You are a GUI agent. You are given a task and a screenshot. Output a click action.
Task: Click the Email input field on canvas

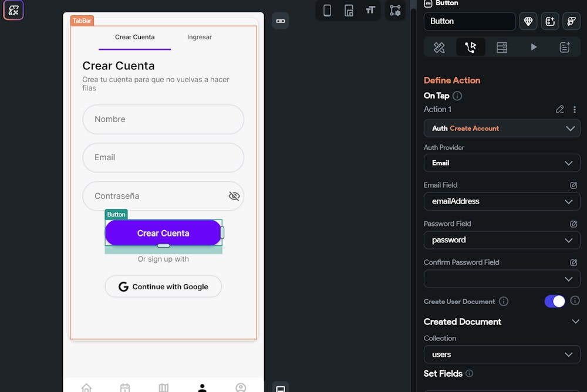click(x=163, y=158)
